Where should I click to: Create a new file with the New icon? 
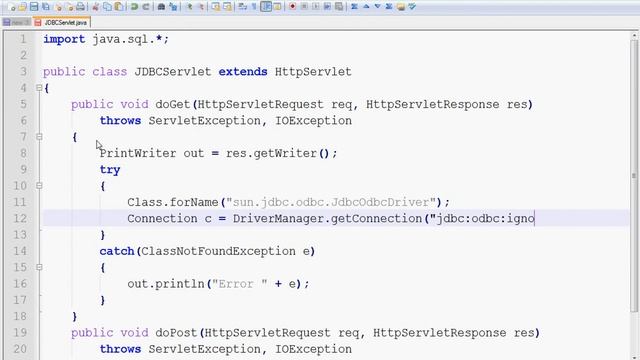pos(11,7)
